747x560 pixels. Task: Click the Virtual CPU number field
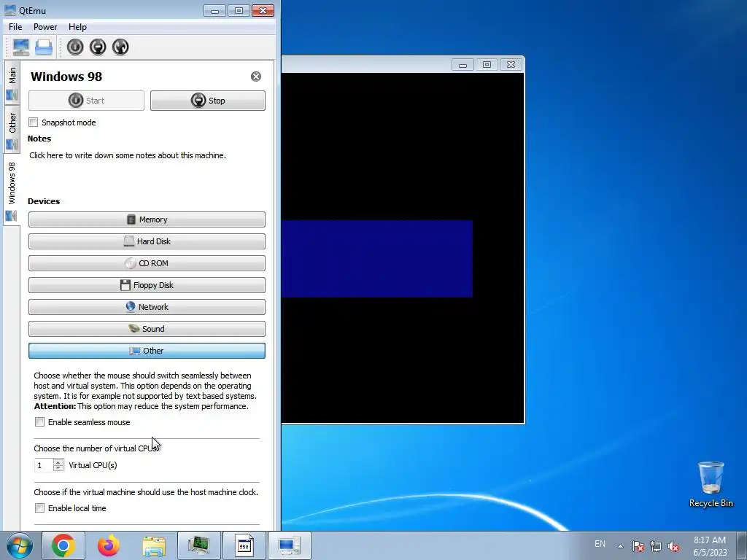point(44,465)
